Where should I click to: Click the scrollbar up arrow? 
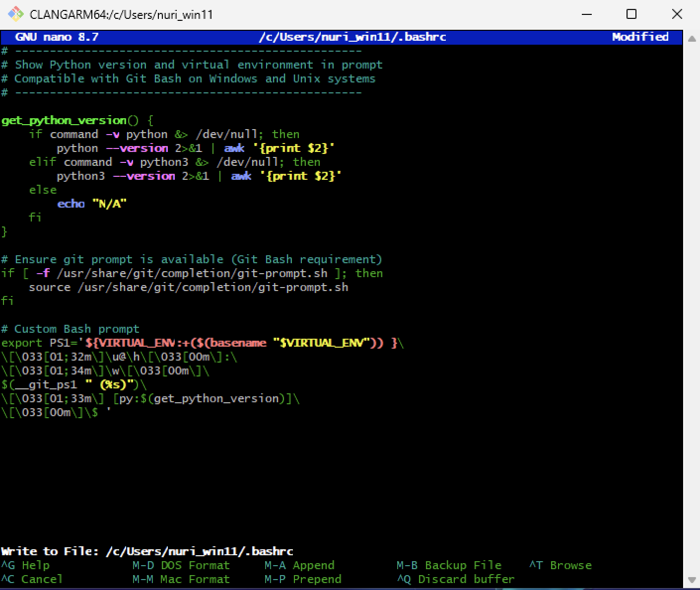tap(692, 39)
